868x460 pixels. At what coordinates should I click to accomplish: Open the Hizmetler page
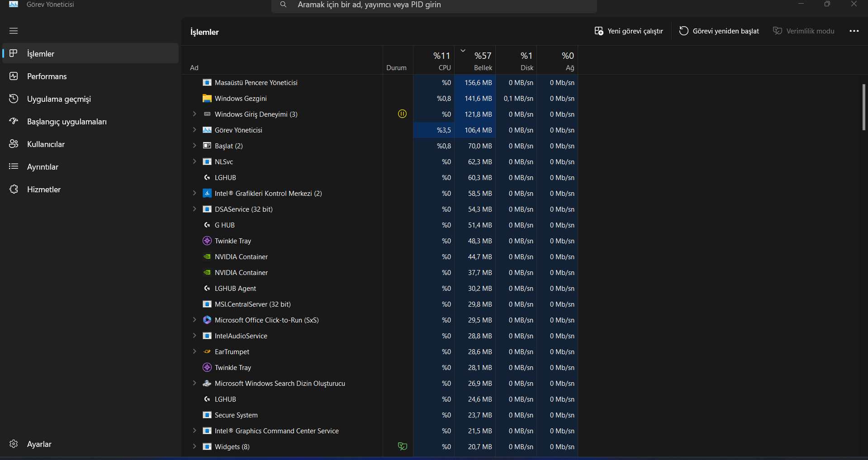(x=90, y=189)
